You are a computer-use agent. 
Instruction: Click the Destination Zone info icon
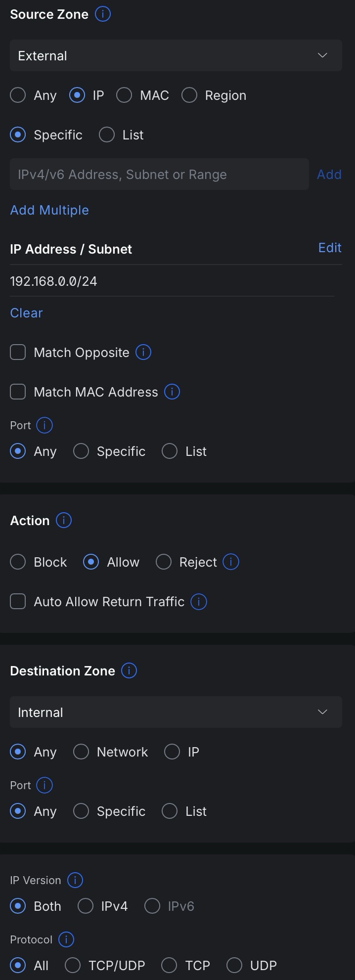point(129,671)
